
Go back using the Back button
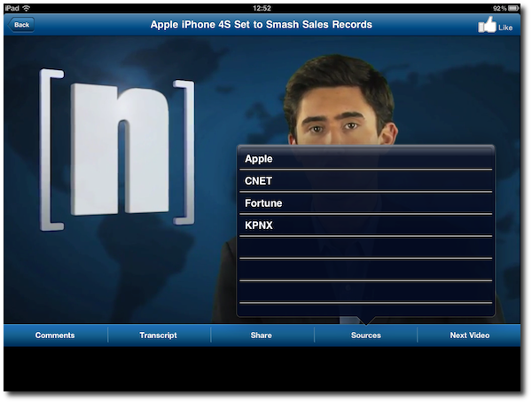[21, 25]
